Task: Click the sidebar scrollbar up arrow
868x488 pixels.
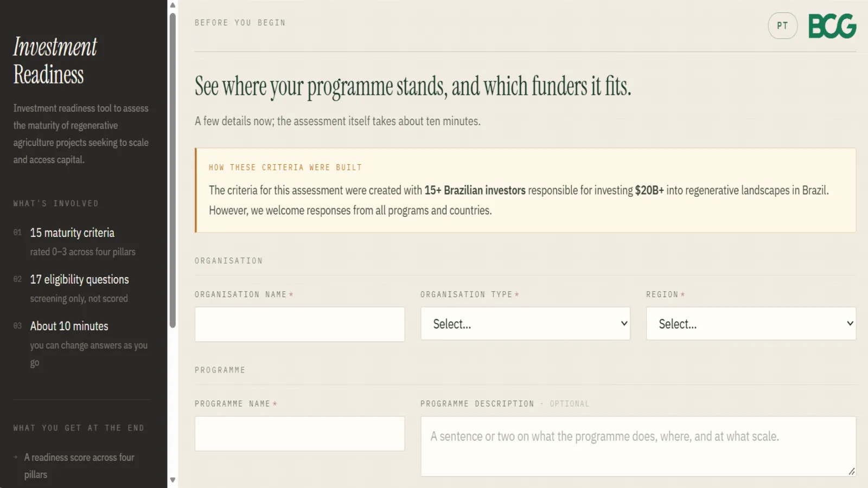Action: (x=173, y=5)
